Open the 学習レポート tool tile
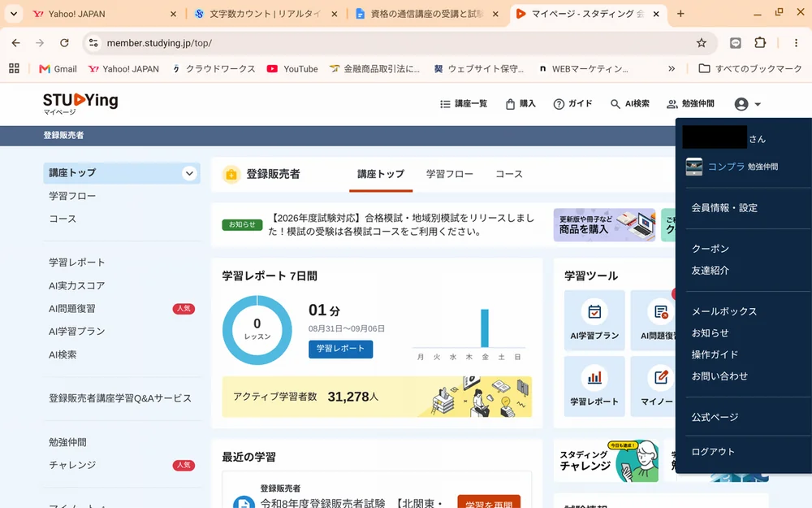Image resolution: width=812 pixels, height=508 pixels. [x=594, y=386]
